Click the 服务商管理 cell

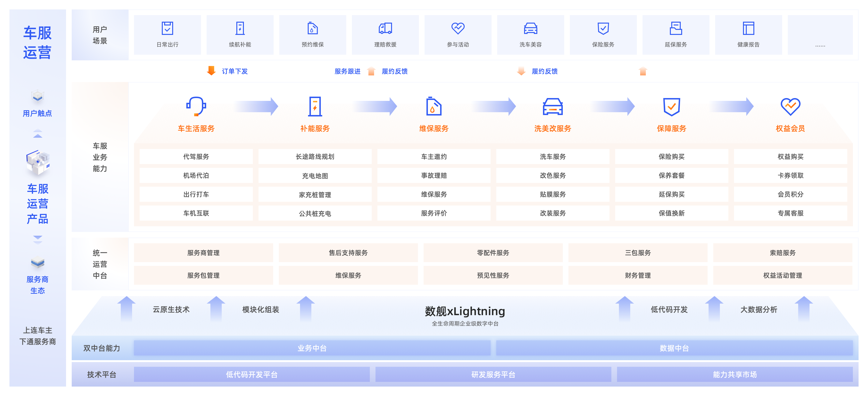point(203,252)
